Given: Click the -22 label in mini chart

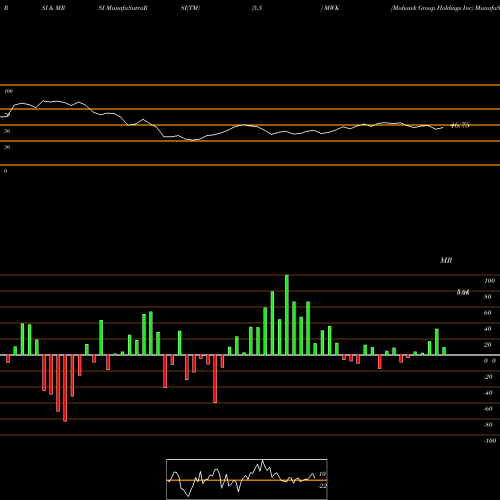Looking at the screenshot, I should [322, 486].
